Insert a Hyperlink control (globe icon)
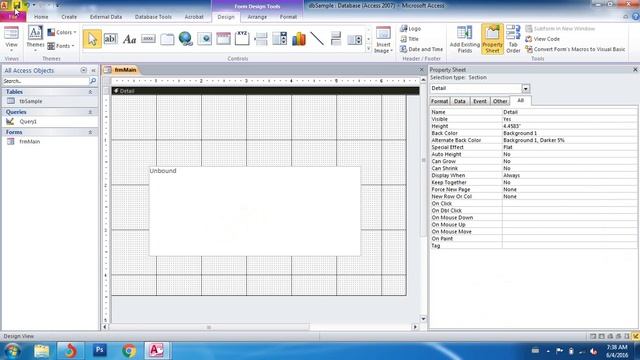640x360 pixels. (x=186, y=39)
